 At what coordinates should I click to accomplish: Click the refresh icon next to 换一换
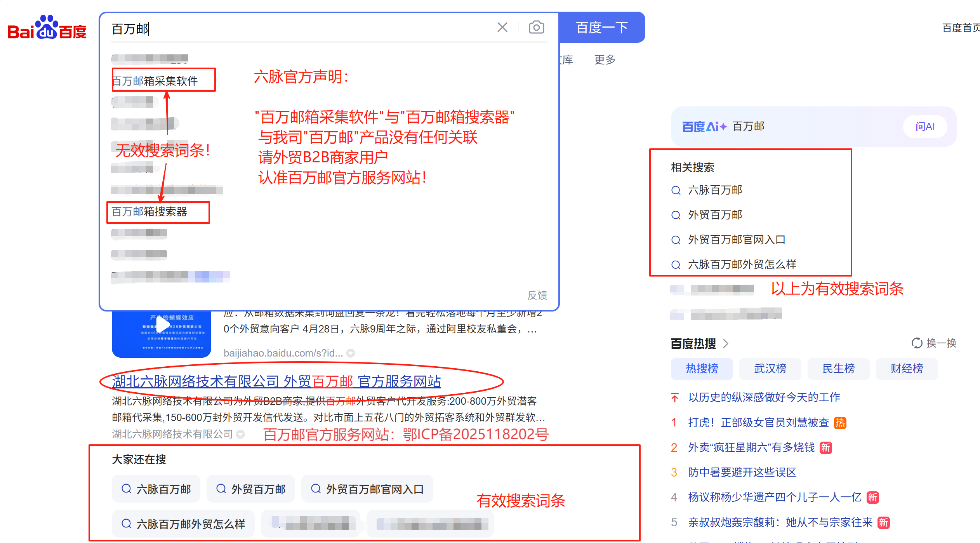pyautogui.click(x=917, y=343)
